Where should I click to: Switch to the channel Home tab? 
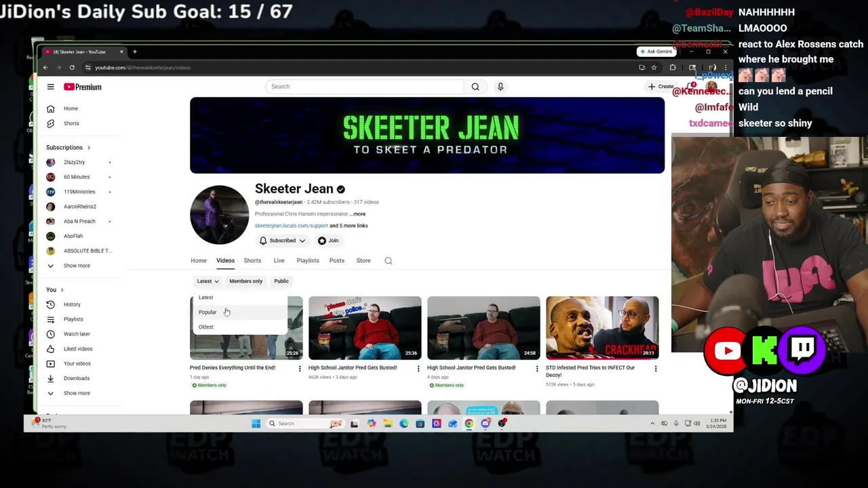pos(199,260)
